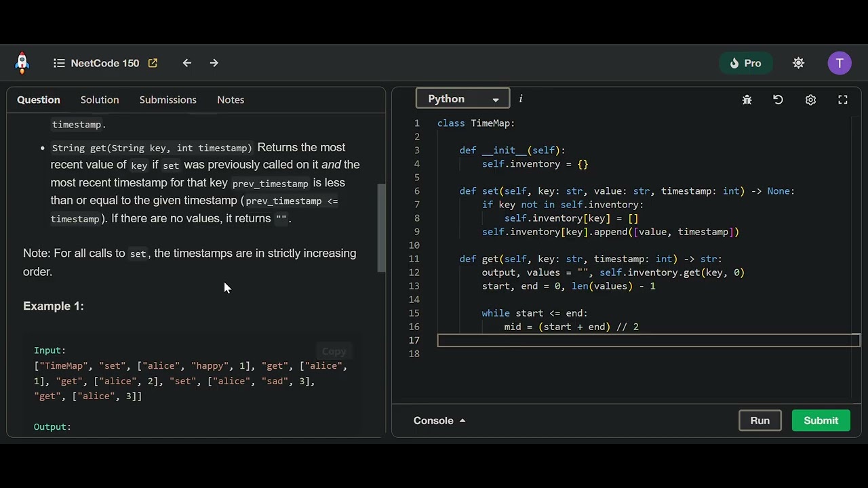Click the Run button
The width and height of the screenshot is (868, 488).
coord(759,420)
